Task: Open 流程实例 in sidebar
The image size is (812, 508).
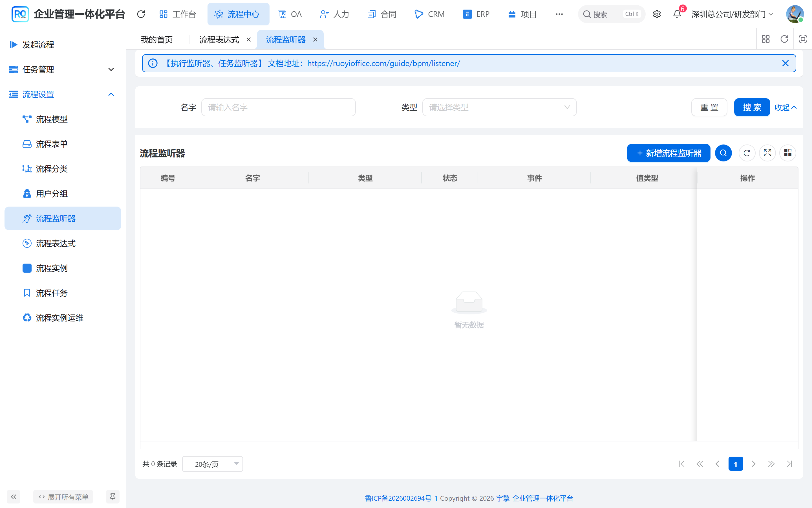Action: pyautogui.click(x=63, y=268)
